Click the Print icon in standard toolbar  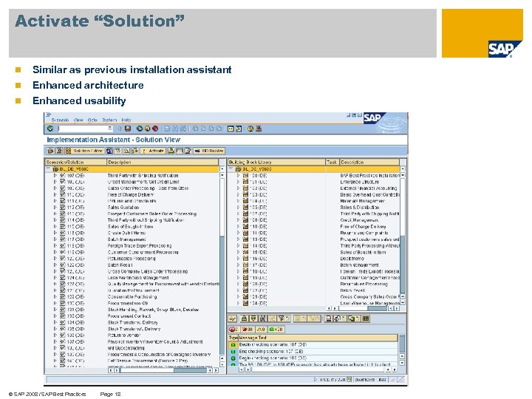click(167, 129)
